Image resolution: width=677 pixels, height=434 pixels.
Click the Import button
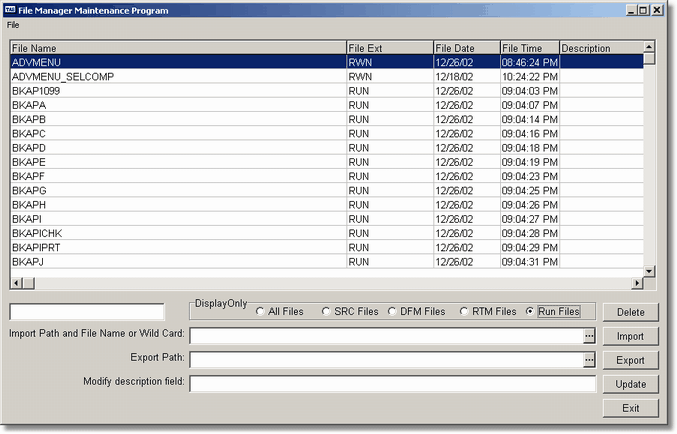(631, 336)
